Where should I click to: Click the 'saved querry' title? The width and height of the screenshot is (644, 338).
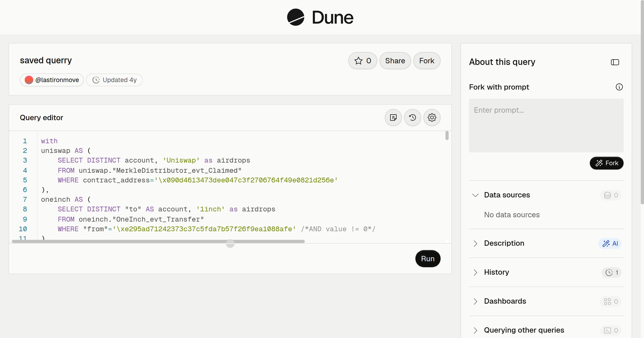point(46,60)
